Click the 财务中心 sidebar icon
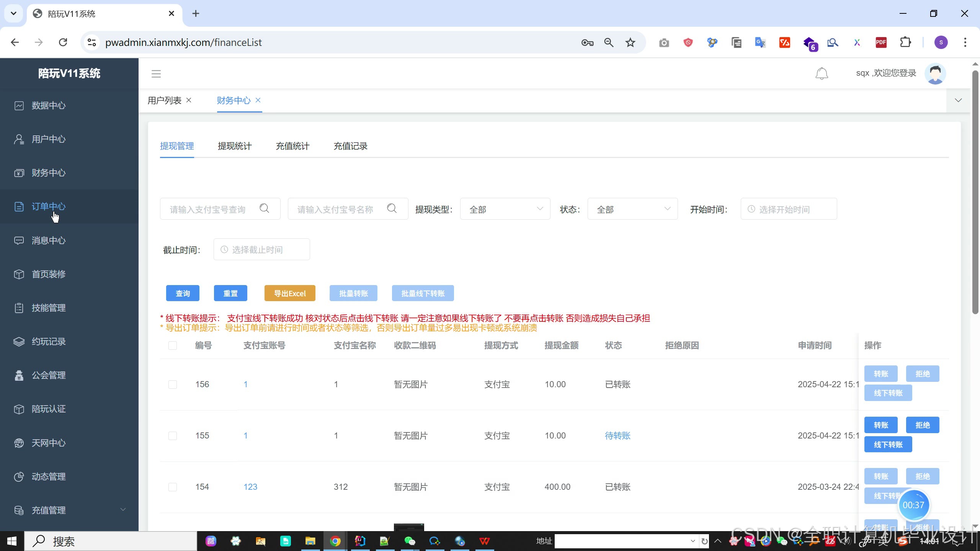Viewport: 980px width, 551px height. click(x=19, y=173)
